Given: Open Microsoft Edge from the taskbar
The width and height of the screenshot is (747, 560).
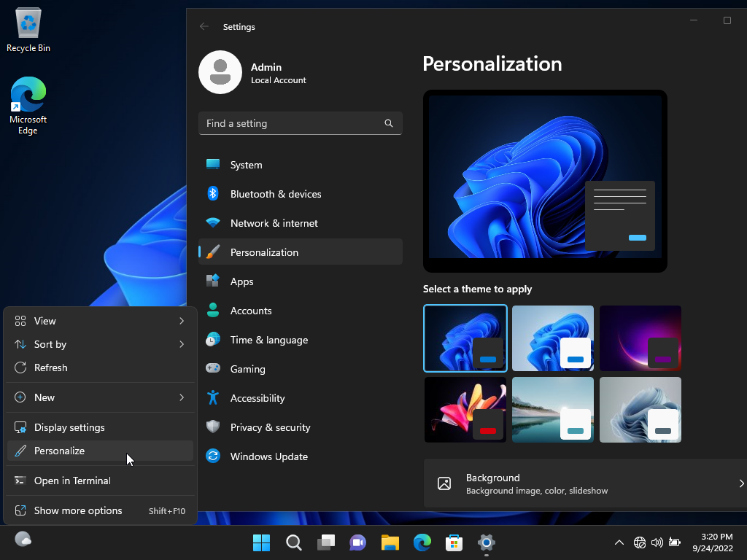Looking at the screenshot, I should (x=422, y=542).
